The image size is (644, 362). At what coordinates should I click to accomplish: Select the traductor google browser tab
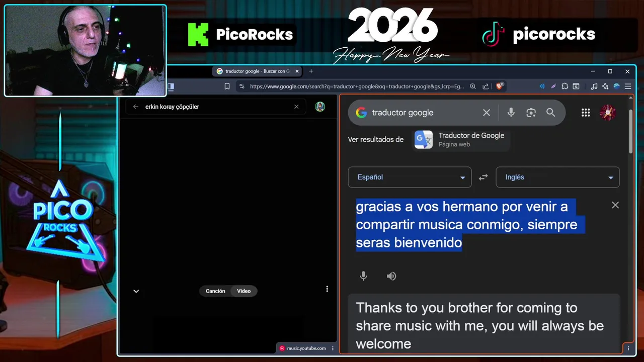click(258, 71)
